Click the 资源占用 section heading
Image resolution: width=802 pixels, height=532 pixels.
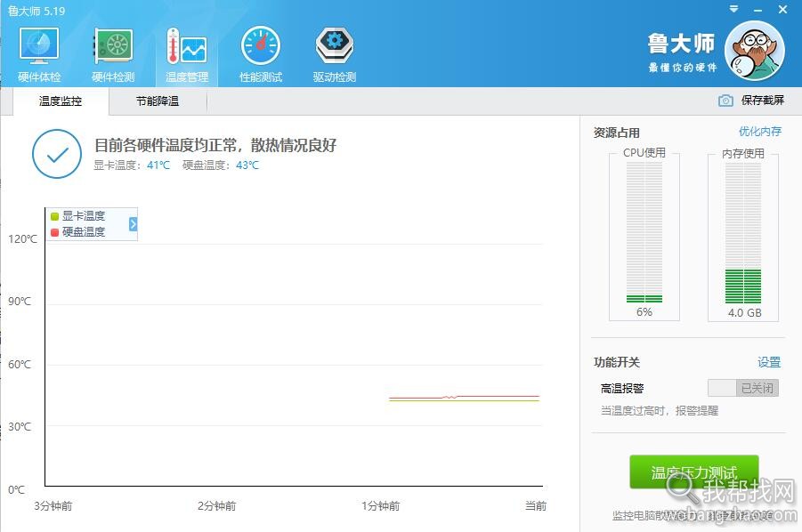coord(616,133)
